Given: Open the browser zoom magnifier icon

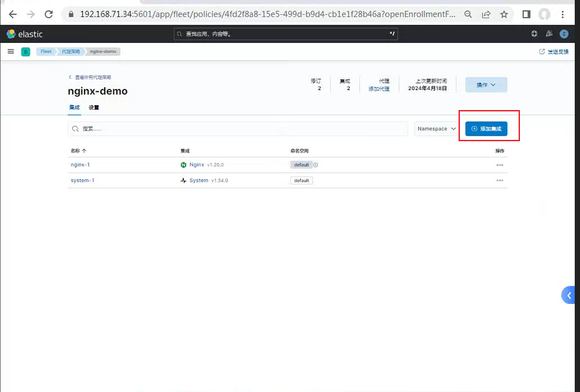Looking at the screenshot, I should 468,14.
